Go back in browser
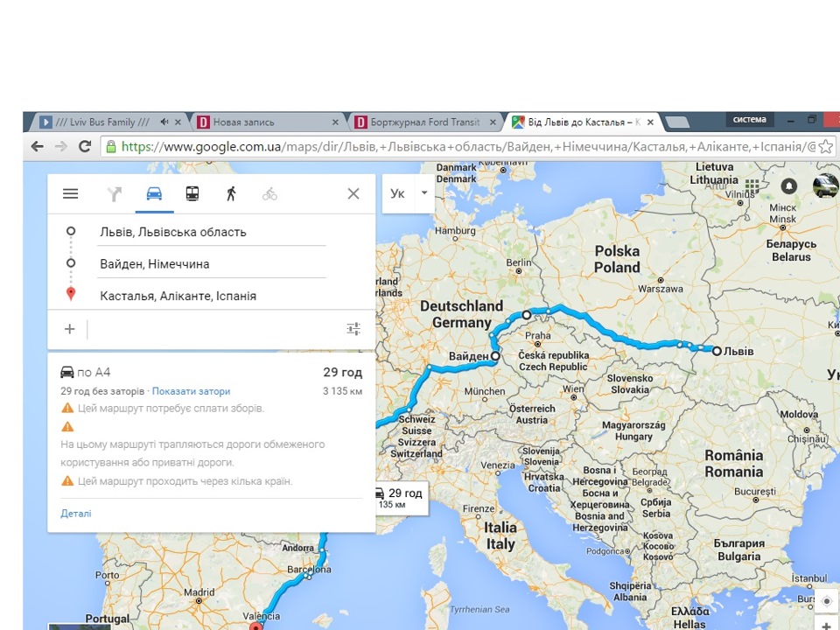 point(37,146)
